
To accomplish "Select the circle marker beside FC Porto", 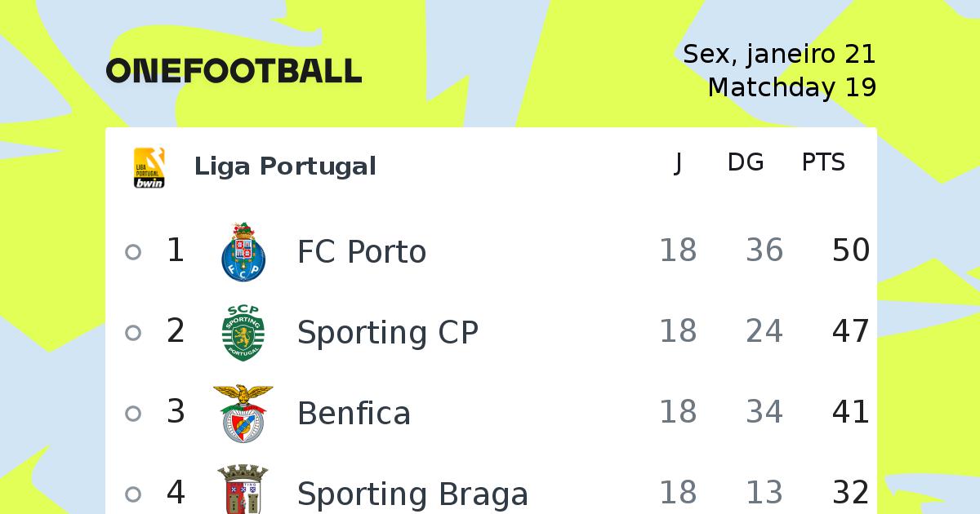I will [133, 252].
